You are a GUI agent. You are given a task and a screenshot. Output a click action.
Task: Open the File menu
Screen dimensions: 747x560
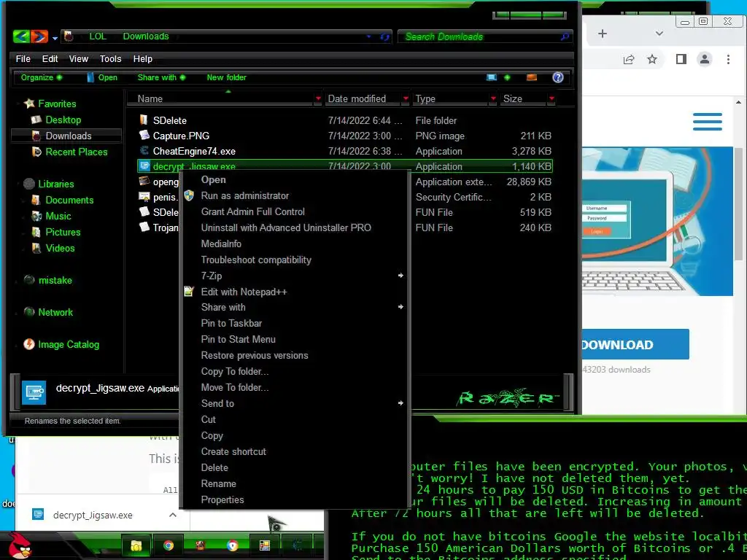pyautogui.click(x=23, y=58)
